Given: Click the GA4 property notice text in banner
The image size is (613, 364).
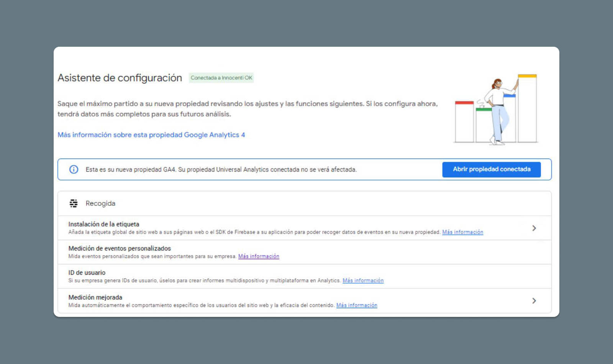Looking at the screenshot, I should [221, 169].
